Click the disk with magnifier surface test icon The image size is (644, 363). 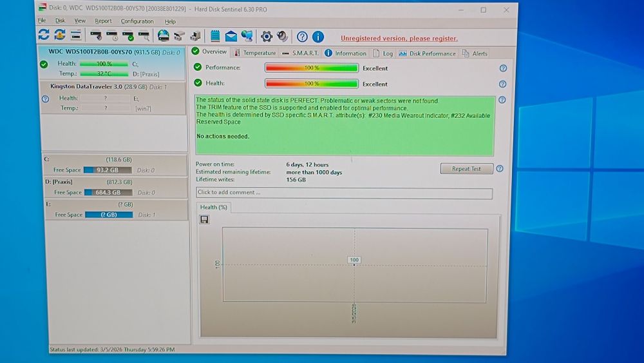(144, 36)
